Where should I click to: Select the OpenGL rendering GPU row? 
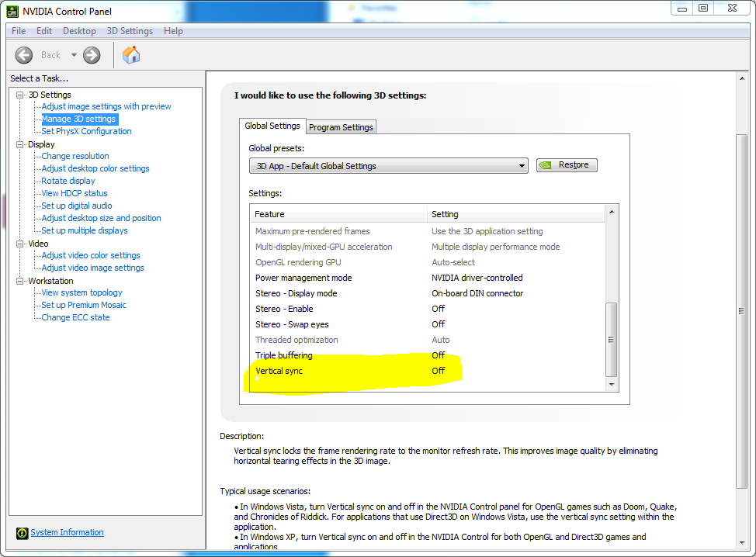point(428,263)
